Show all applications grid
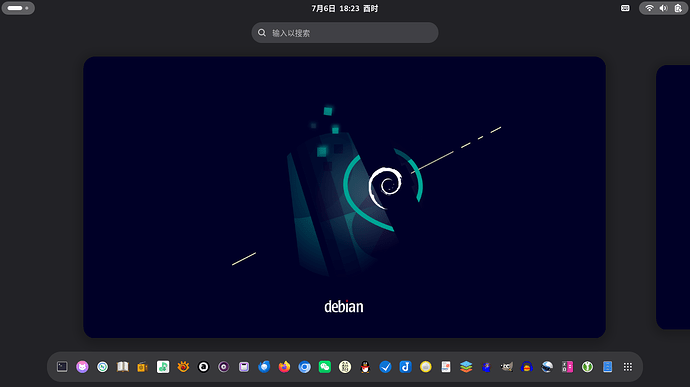Viewport: 690px width, 387px height. [x=628, y=367]
